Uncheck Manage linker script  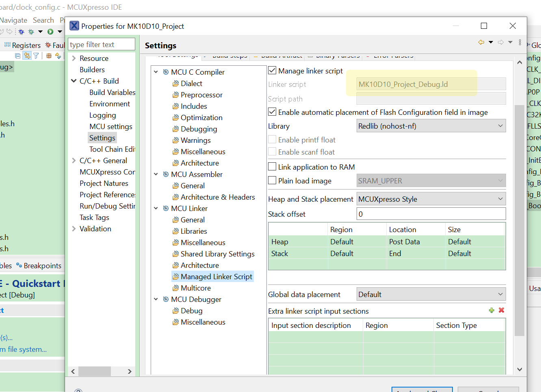tap(272, 70)
